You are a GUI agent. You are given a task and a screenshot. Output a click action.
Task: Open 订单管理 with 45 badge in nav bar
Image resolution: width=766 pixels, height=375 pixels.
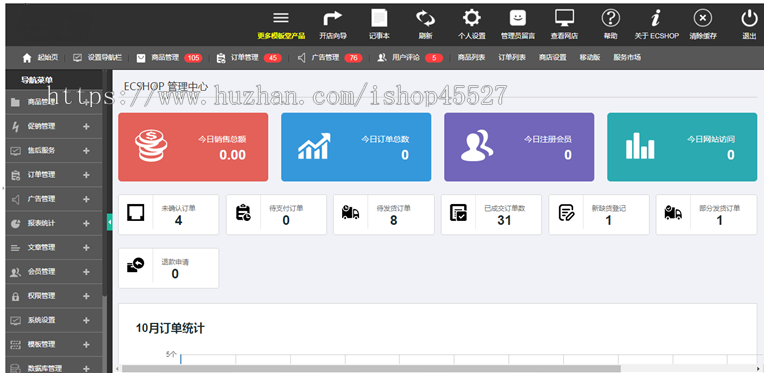[x=249, y=58]
